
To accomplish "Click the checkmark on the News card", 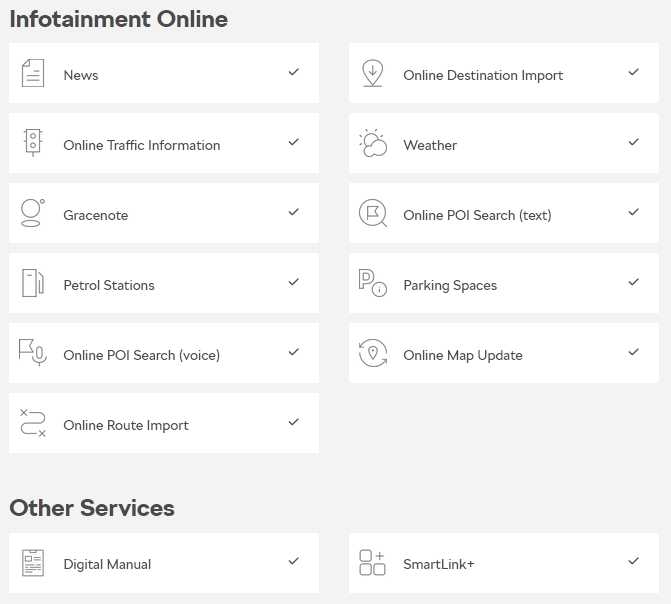I will [x=294, y=72].
